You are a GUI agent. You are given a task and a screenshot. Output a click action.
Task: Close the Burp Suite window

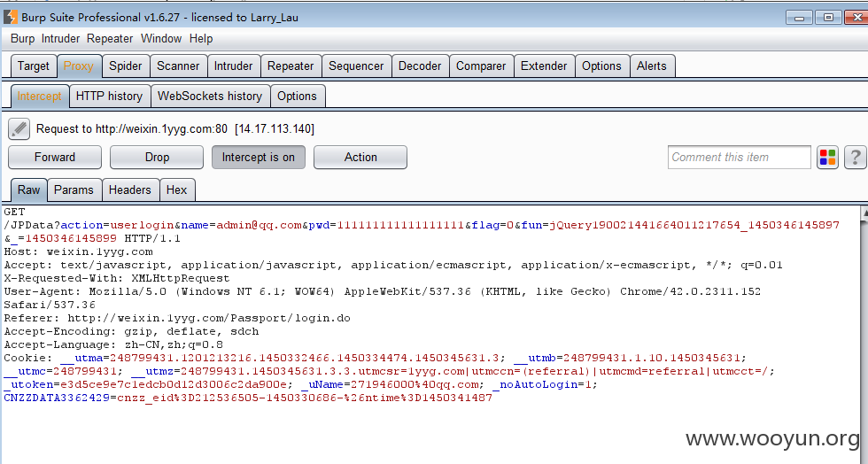(857, 17)
